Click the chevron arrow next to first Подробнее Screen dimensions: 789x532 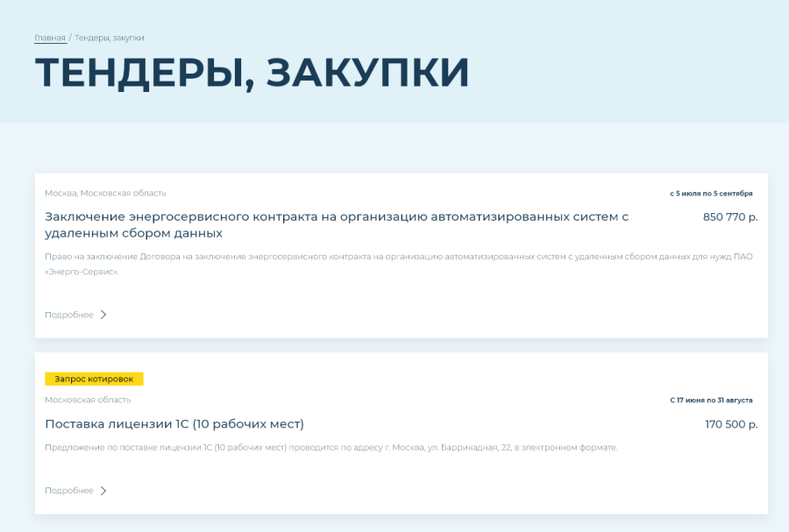click(104, 315)
